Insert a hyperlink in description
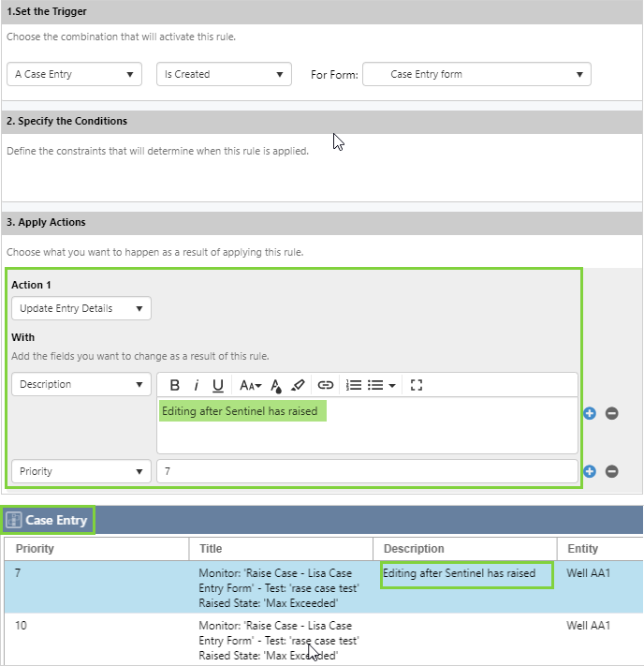 pos(326,385)
